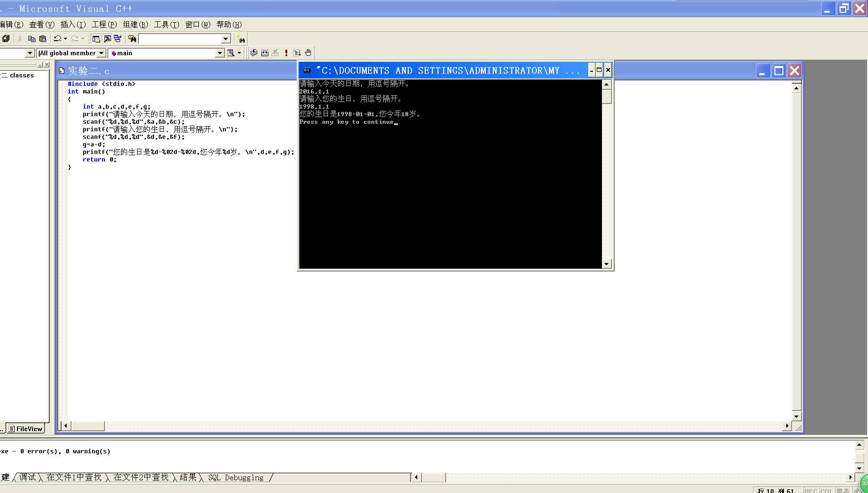Toggle the Workspace window icon

(96, 39)
